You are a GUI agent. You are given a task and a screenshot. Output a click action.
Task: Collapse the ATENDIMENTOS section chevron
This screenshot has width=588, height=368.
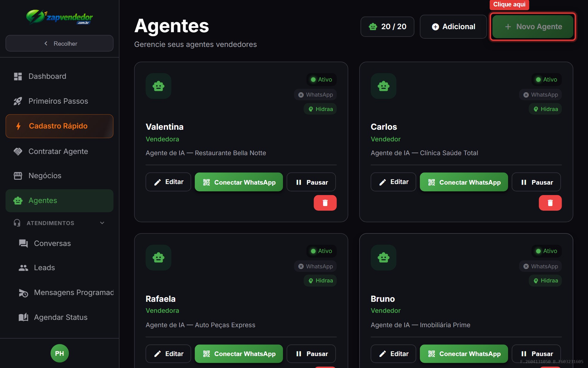click(x=102, y=223)
